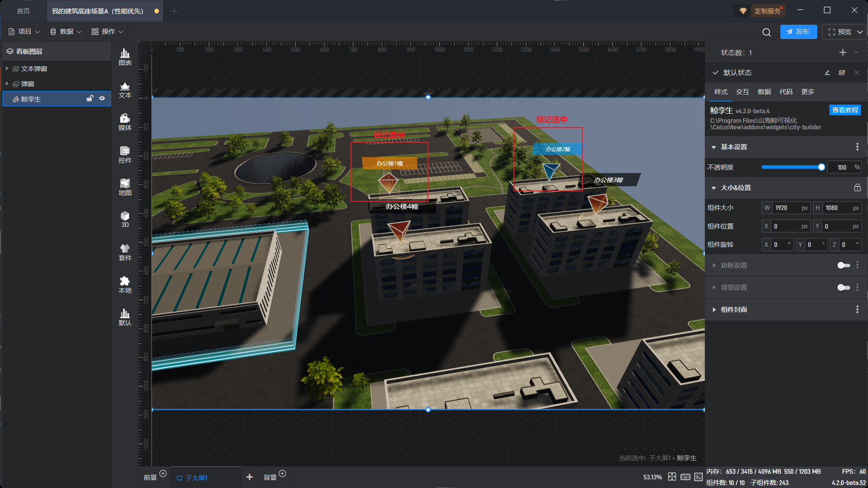The width and height of the screenshot is (868, 488).
Task: Expand the 文本弹窗 layer group
Action: [7, 69]
